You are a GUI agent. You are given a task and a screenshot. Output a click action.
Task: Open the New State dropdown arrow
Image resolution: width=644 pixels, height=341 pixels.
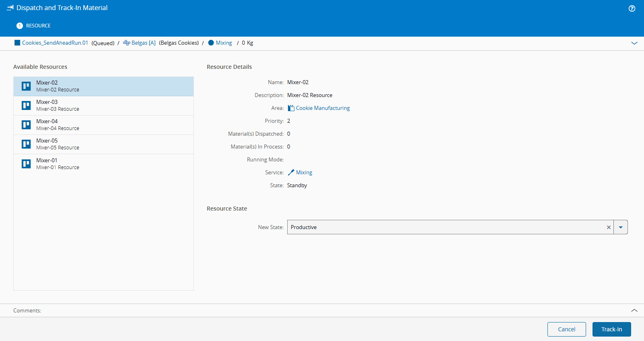pos(620,227)
